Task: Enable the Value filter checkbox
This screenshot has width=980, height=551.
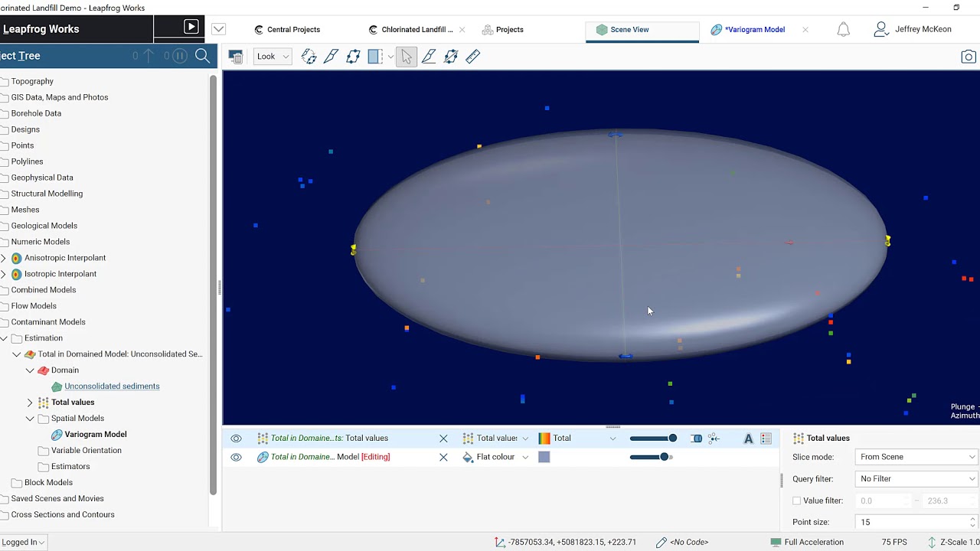Action: pyautogui.click(x=796, y=500)
